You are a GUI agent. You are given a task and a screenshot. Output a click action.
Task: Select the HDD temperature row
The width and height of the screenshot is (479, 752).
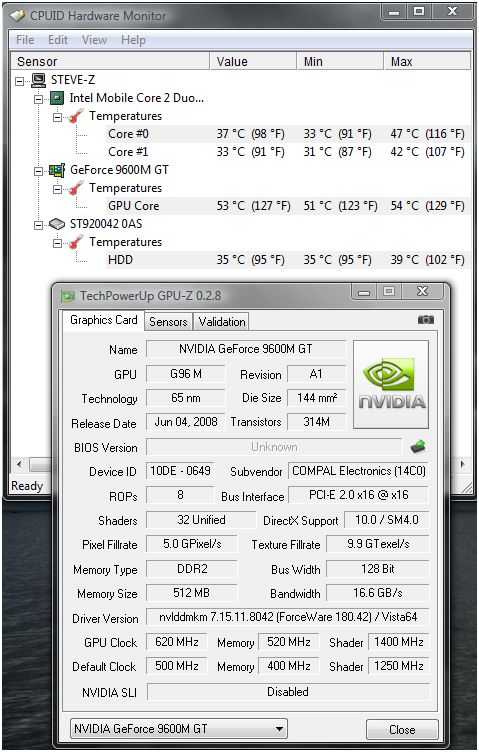pos(287,260)
